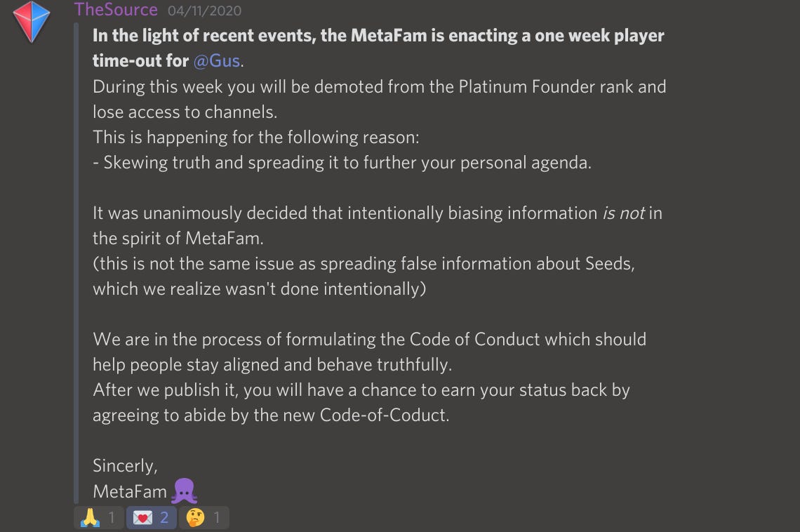Image resolution: width=800 pixels, height=532 pixels.
Task: Click the "Code-of-Coduct" text
Action: coord(384,415)
